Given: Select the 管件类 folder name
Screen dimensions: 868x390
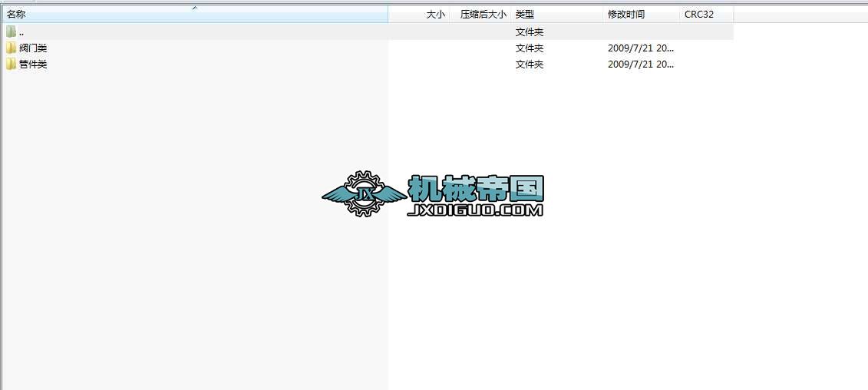Looking at the screenshot, I should 33,64.
